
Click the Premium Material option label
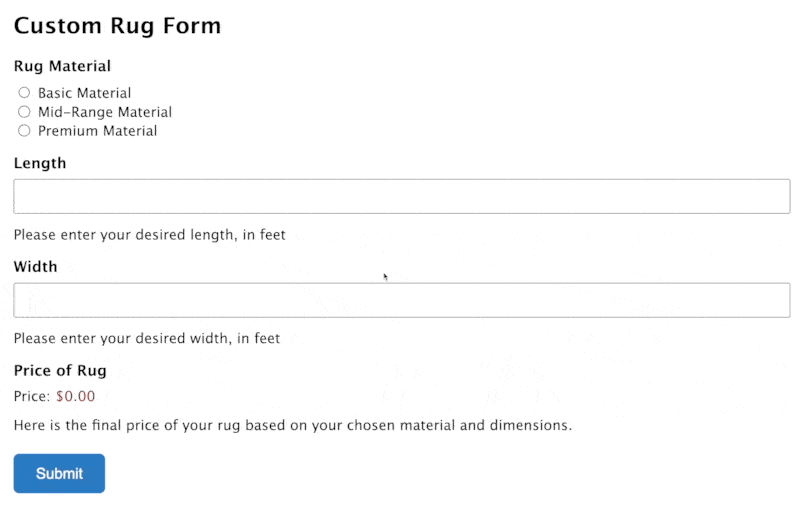pos(97,131)
